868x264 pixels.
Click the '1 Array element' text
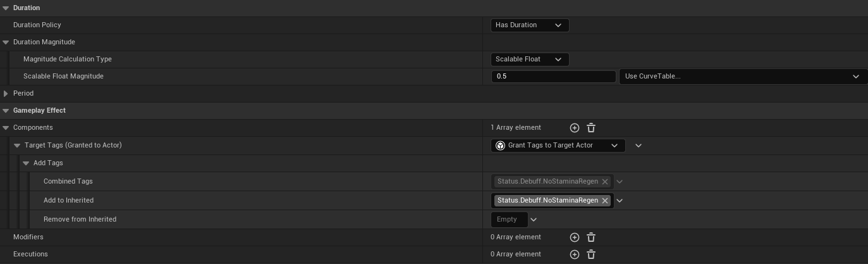pyautogui.click(x=516, y=128)
